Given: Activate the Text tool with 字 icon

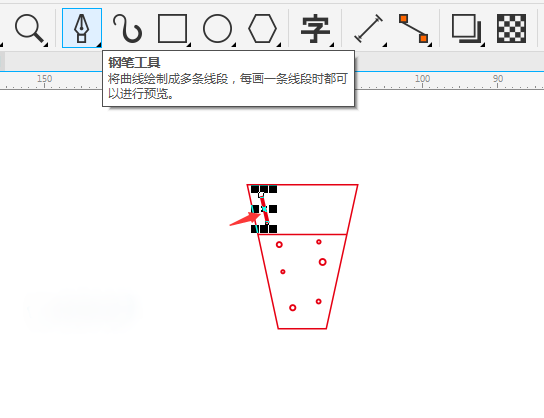Looking at the screenshot, I should pos(315,28).
